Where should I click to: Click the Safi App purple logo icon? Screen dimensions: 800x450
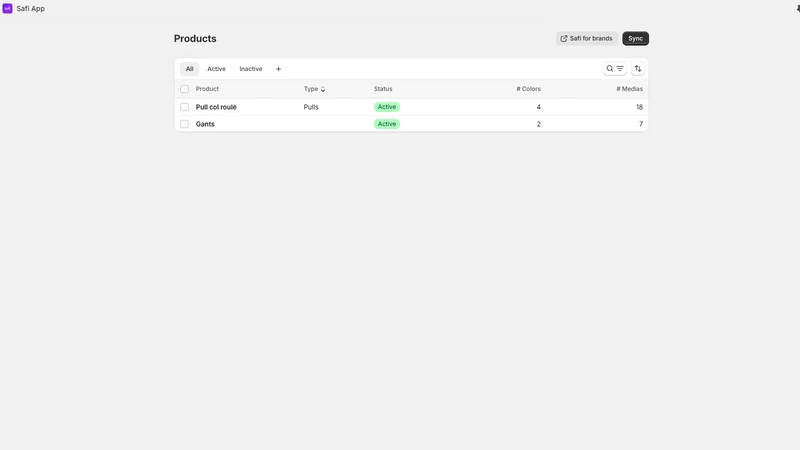click(x=7, y=9)
